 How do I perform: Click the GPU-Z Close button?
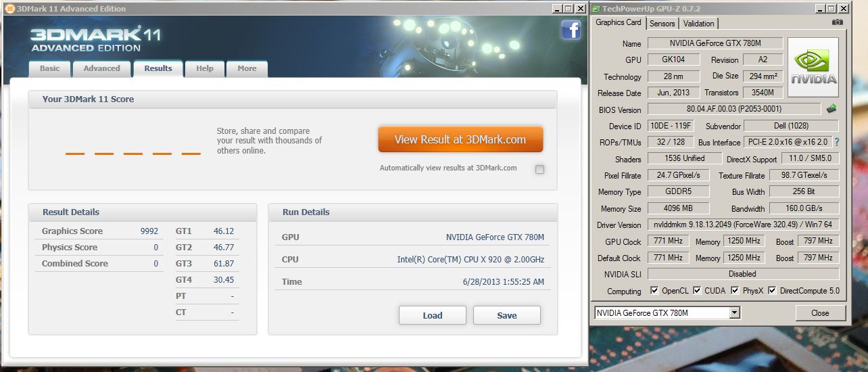coord(820,313)
